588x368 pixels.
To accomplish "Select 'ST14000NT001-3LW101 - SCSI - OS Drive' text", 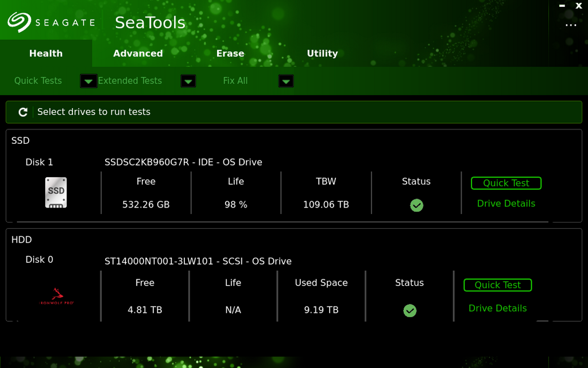I will pyautogui.click(x=198, y=262).
